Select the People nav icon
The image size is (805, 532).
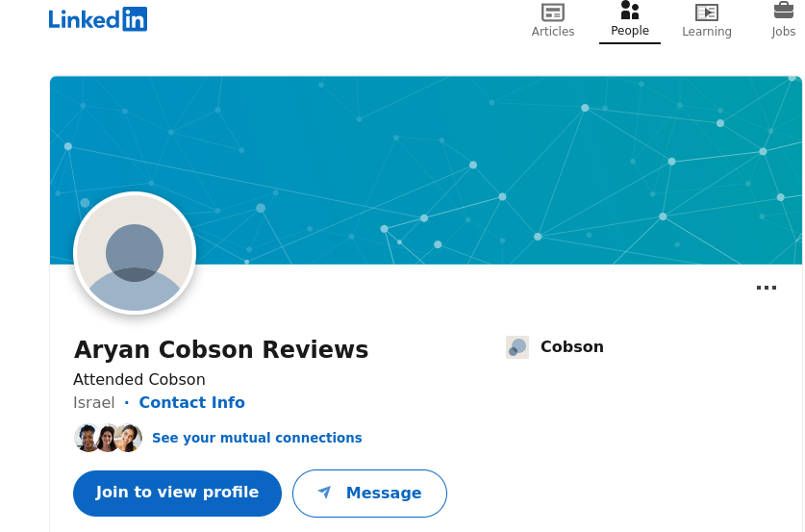pos(630,11)
